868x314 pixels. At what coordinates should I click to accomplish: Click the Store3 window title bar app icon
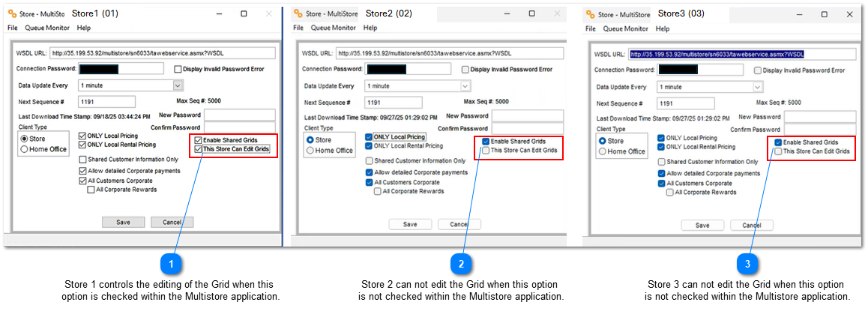coord(590,13)
